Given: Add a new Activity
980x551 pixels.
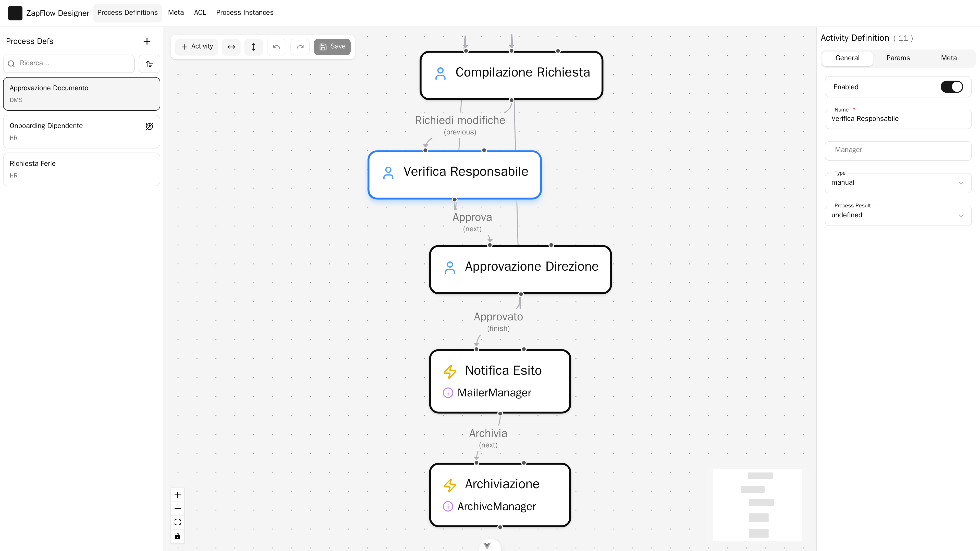Looking at the screenshot, I should click(x=197, y=47).
